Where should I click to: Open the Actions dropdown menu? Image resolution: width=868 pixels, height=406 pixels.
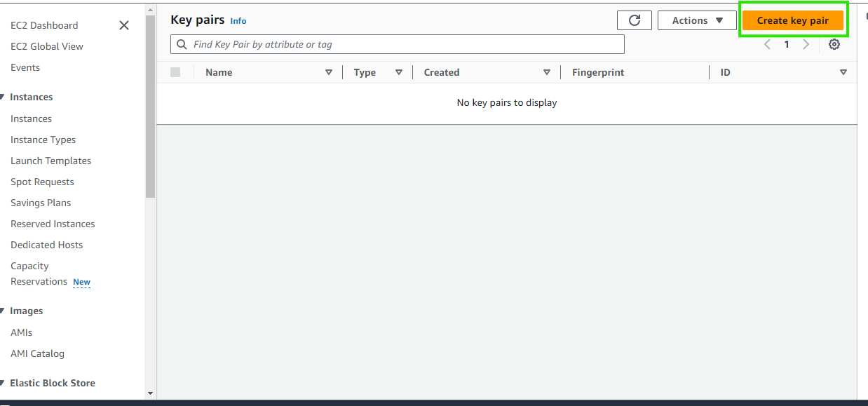coord(697,20)
